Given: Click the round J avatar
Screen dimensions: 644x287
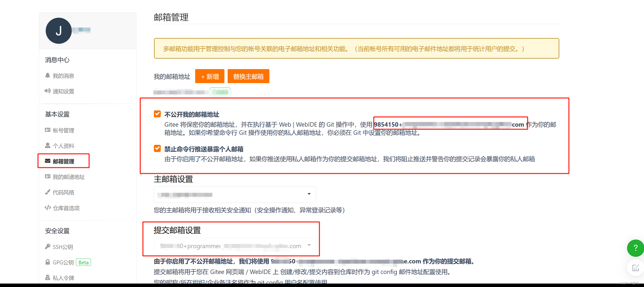Looking at the screenshot, I should (59, 31).
